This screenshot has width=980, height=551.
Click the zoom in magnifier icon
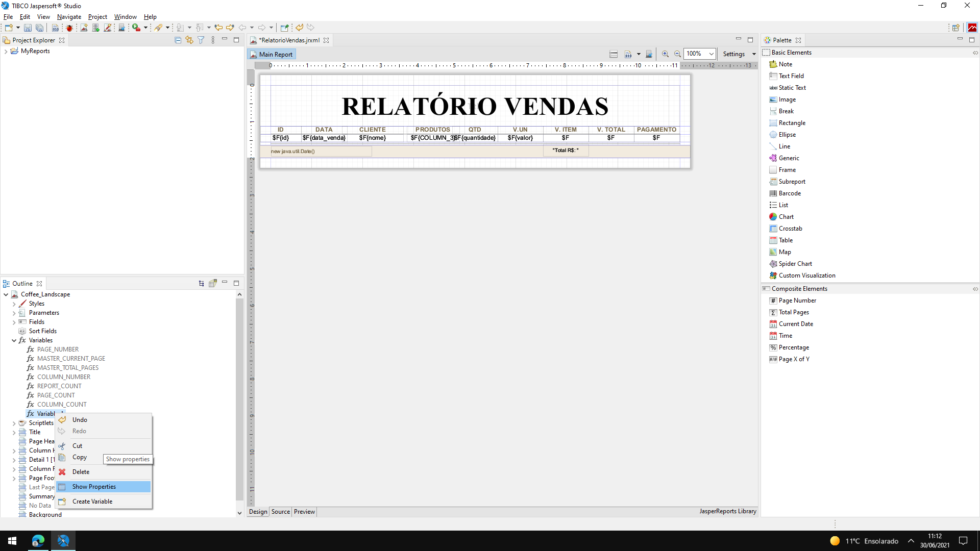click(665, 54)
